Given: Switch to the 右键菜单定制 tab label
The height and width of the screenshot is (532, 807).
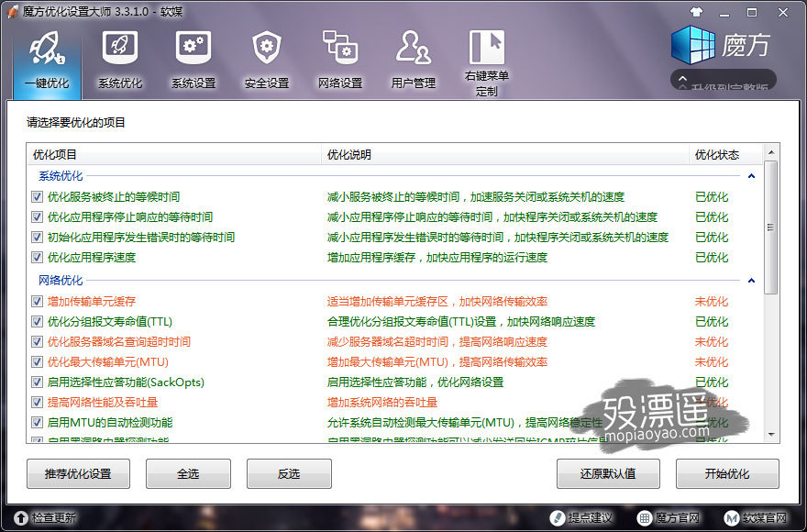Looking at the screenshot, I should pos(486,83).
